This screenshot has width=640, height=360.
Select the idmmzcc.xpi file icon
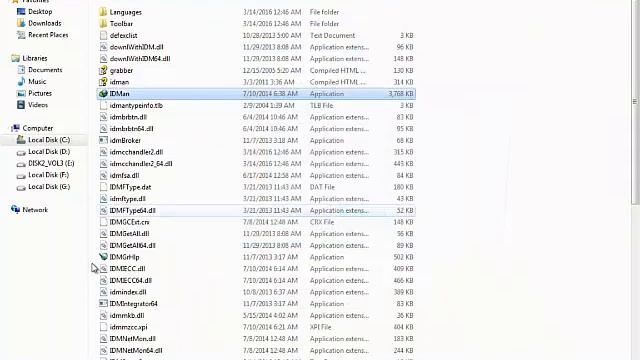103,327
